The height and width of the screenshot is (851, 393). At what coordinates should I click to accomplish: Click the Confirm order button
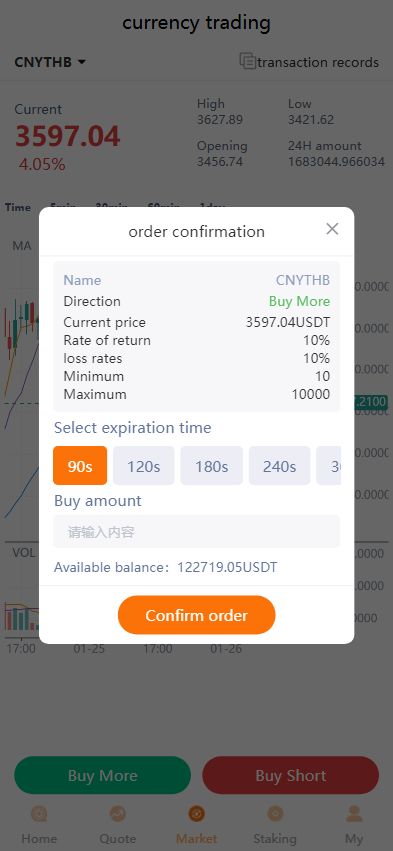pos(196,615)
